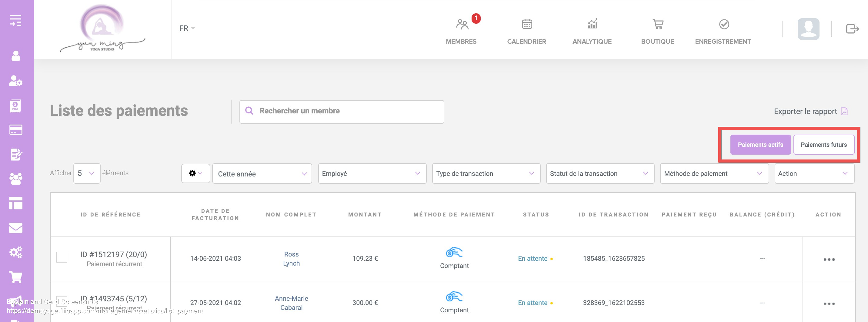Open the Calendrier menu in top navigation
The width and height of the screenshot is (868, 322).
click(526, 31)
